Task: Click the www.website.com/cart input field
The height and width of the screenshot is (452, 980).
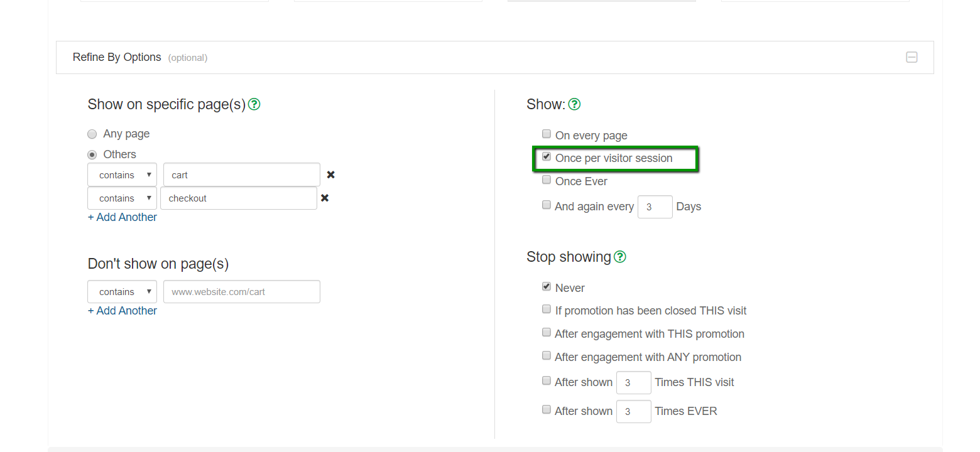Action: (x=241, y=292)
